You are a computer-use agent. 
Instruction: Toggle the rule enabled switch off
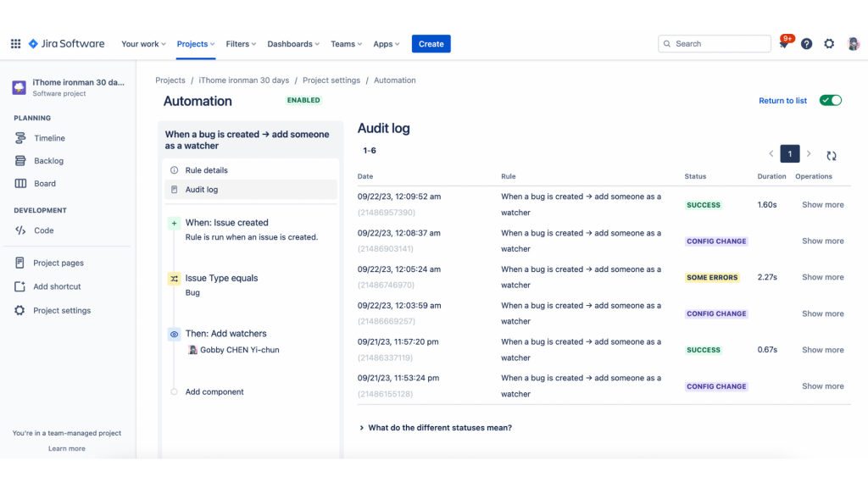pos(831,100)
